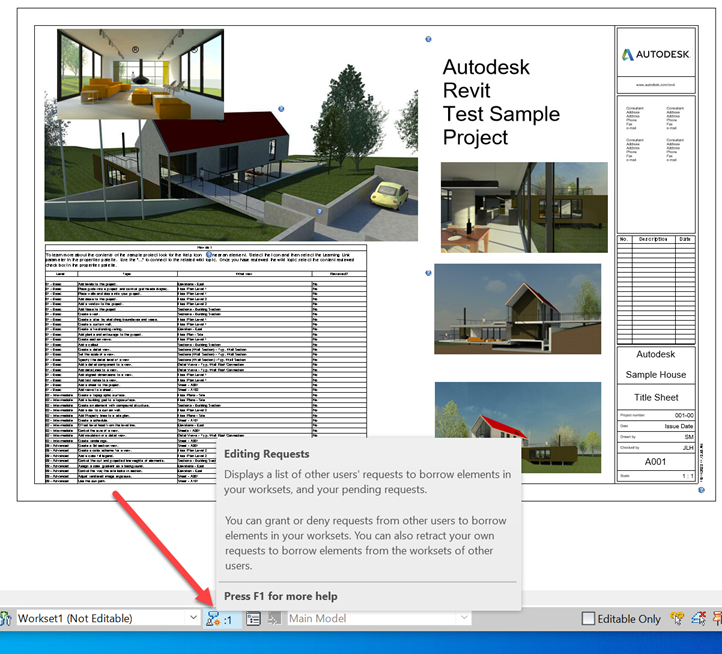Click help icon at sheet bottom-right corner
The image size is (722, 654).
pos(701,490)
